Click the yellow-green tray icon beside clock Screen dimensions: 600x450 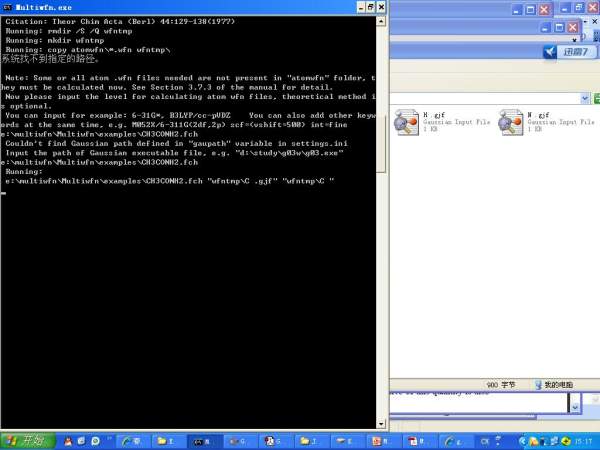click(566, 442)
